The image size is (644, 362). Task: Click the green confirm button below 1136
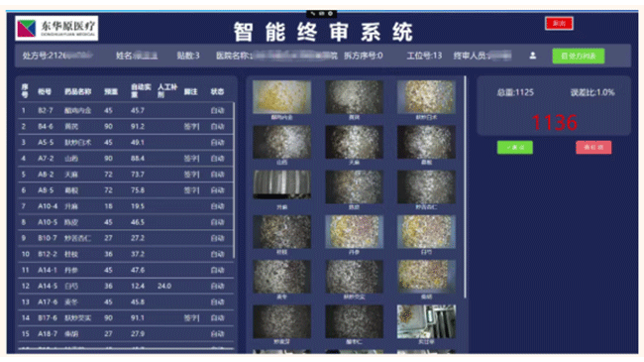tap(514, 147)
